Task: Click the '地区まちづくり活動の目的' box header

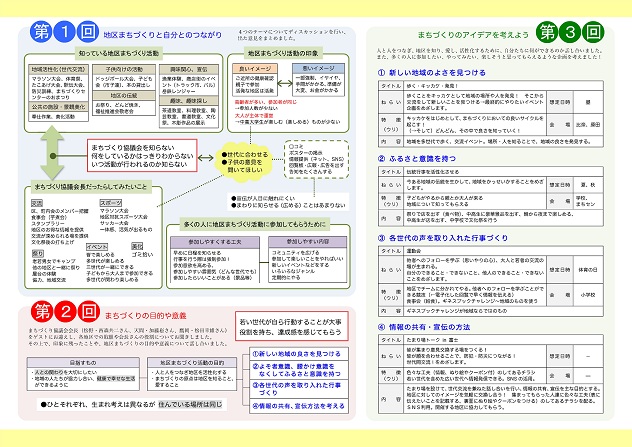Action: pyautogui.click(x=192, y=362)
